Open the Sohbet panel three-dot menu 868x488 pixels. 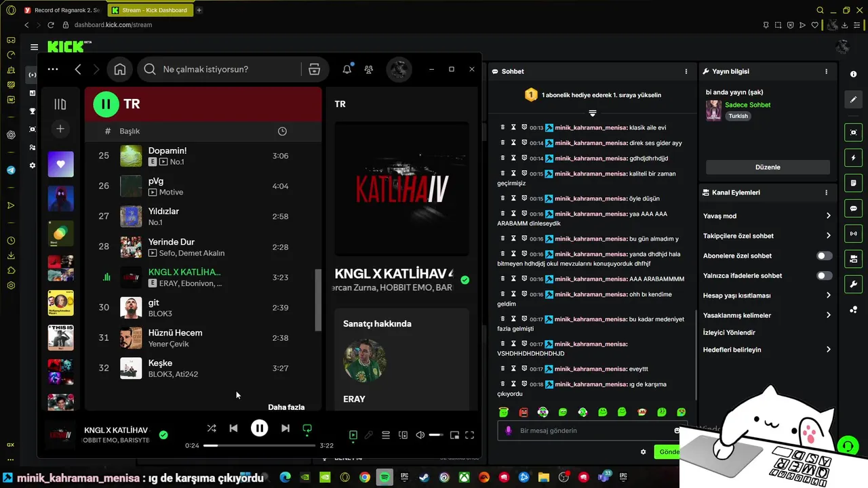click(x=686, y=71)
